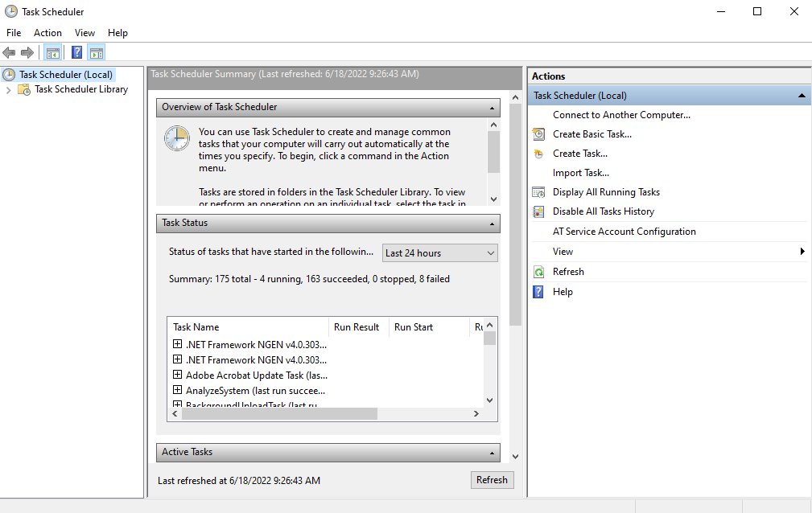Screen dimensions: 812x513
Task: Click the Task Scheduler (Local) clock icon in tree
Action: tap(10, 75)
